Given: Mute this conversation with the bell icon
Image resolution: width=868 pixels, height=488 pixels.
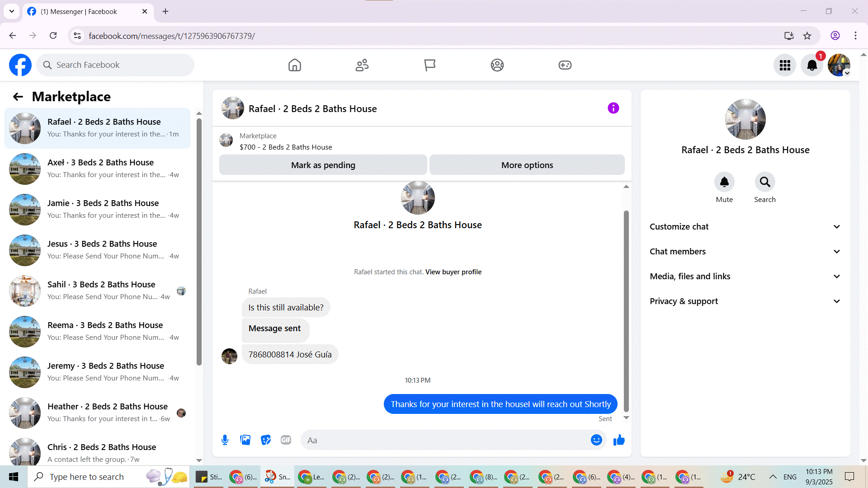Looking at the screenshot, I should pos(724,182).
